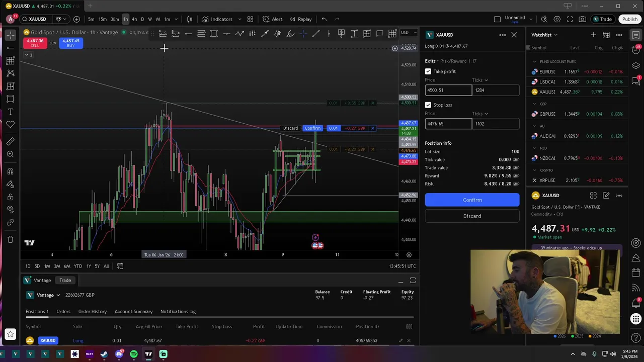644x362 pixels.
Task: Open indicator templates grid icon
Action: (250, 19)
